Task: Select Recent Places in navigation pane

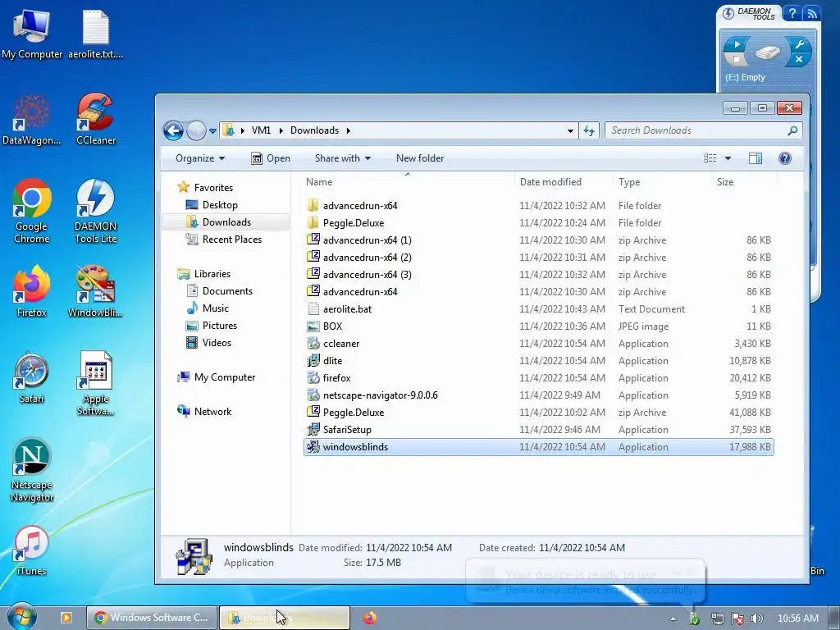Action: pyautogui.click(x=223, y=240)
